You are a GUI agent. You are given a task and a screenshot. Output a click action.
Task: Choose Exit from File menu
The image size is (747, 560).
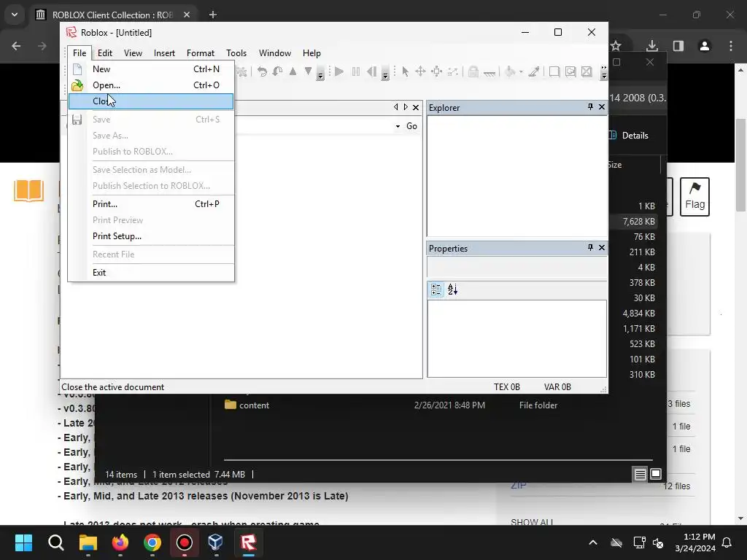tap(151, 273)
